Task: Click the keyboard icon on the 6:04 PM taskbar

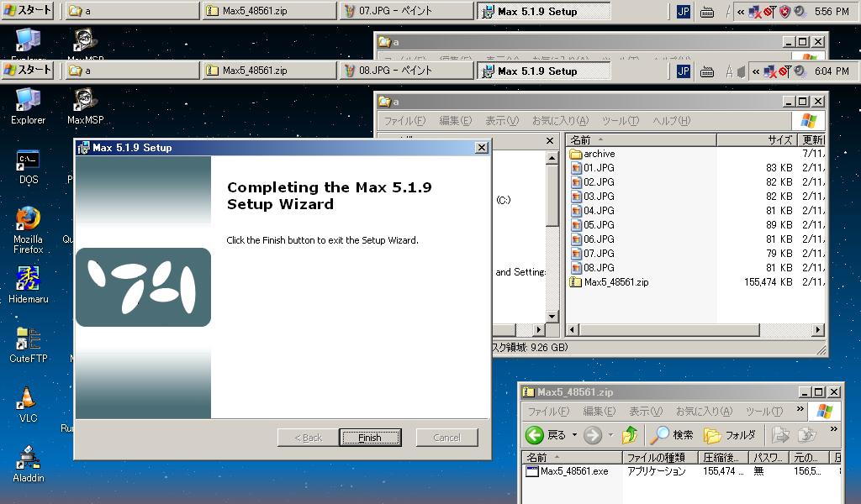Action: (707, 72)
